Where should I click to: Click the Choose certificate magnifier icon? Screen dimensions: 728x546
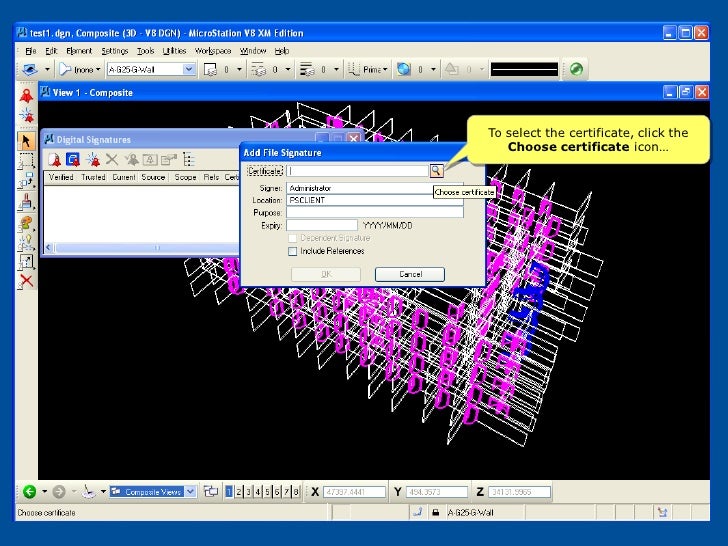436,171
